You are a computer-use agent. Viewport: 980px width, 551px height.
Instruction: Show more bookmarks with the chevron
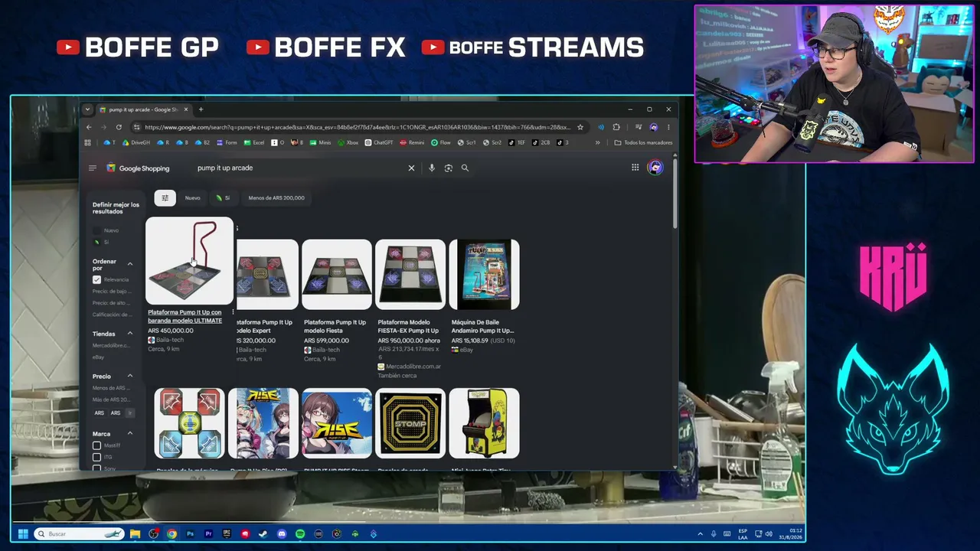click(x=598, y=142)
